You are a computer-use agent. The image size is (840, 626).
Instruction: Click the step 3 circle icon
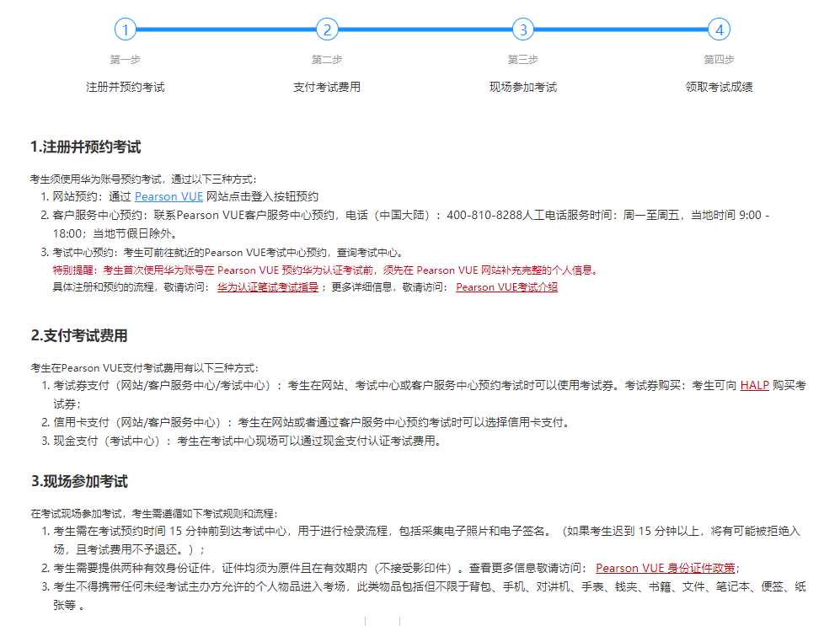[x=523, y=29]
